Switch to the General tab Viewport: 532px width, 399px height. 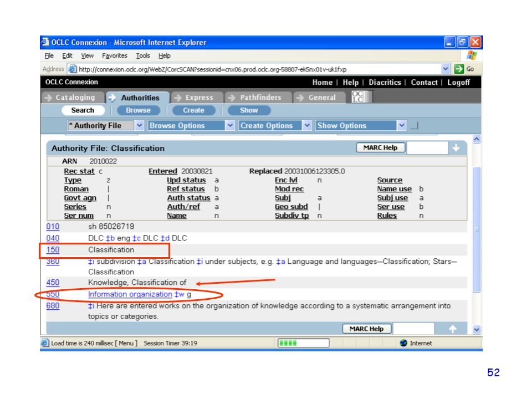click(320, 98)
